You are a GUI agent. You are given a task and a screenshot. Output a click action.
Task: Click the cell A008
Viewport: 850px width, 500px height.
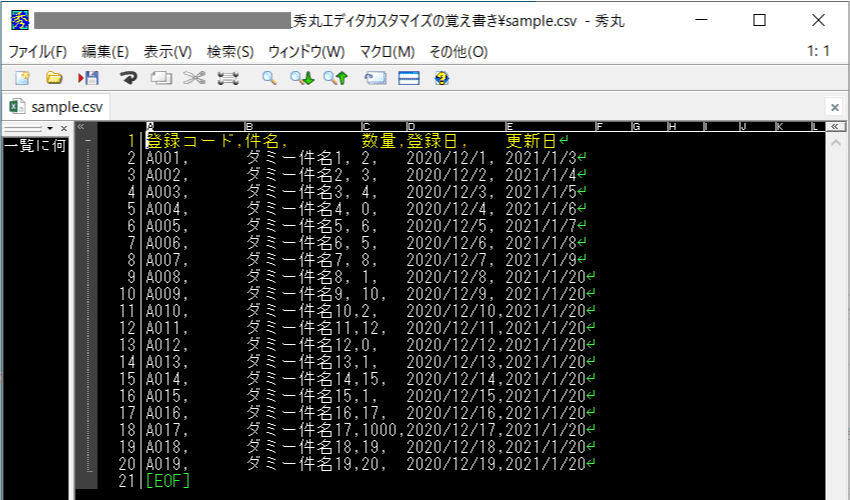click(163, 277)
